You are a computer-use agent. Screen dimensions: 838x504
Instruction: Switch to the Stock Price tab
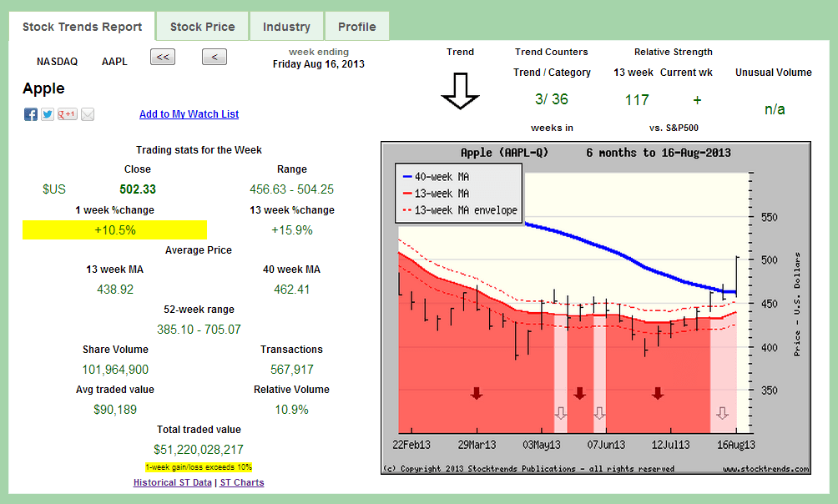(203, 27)
